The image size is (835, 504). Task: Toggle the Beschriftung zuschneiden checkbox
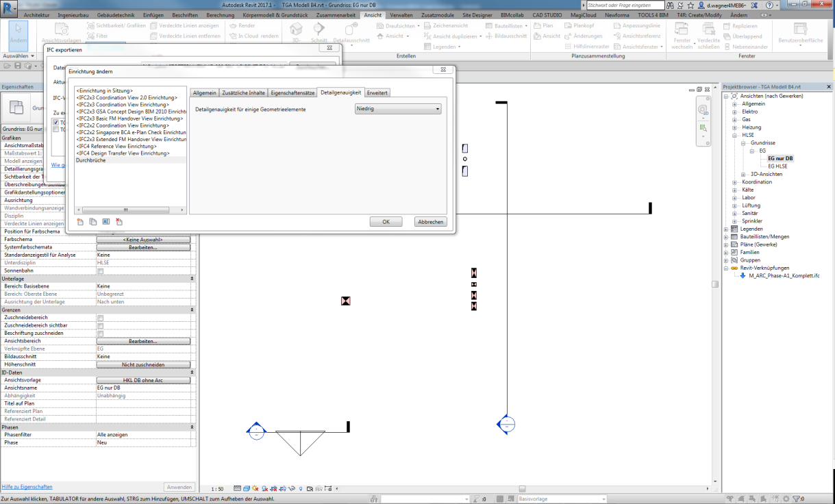100,333
